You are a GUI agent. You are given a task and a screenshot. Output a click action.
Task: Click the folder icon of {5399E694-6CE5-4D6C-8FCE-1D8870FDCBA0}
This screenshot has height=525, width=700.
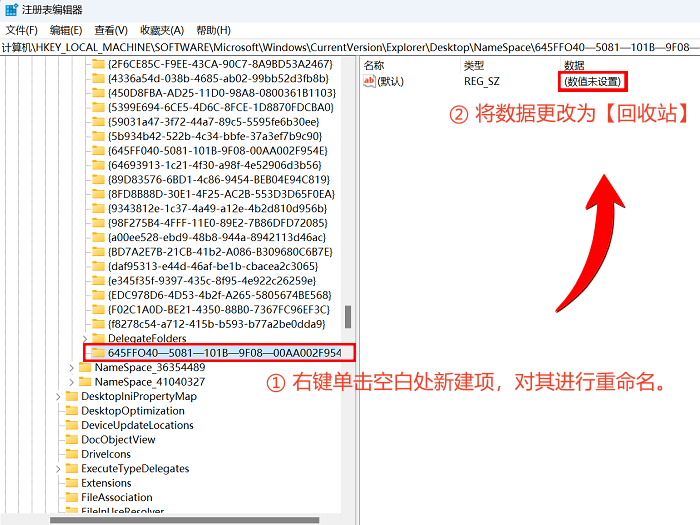pos(98,107)
